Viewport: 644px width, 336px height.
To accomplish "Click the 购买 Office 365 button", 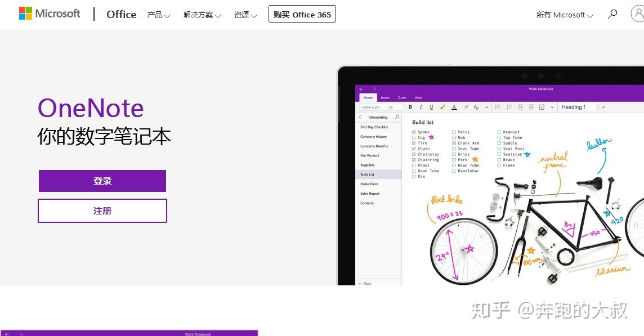I will pyautogui.click(x=302, y=14).
